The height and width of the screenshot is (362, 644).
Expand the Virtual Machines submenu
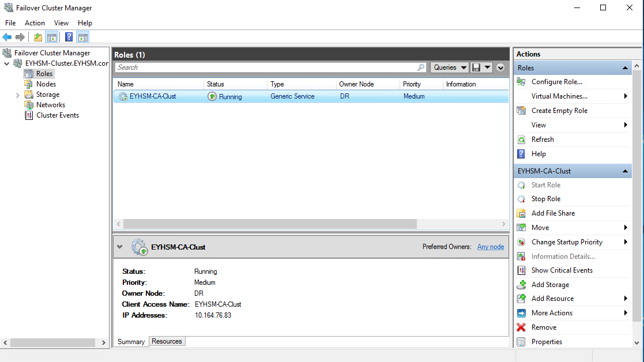pyautogui.click(x=626, y=96)
